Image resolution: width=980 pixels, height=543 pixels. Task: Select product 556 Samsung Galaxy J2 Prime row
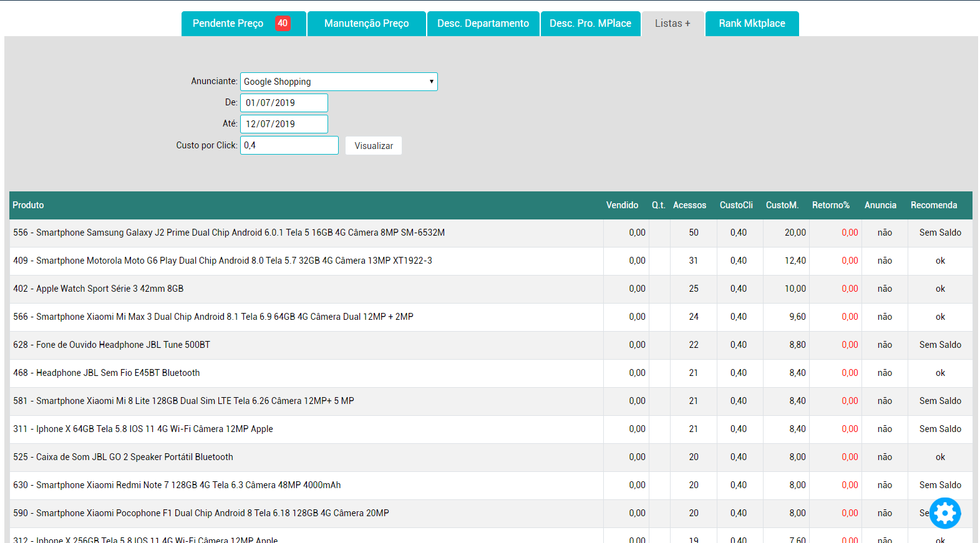pos(491,233)
